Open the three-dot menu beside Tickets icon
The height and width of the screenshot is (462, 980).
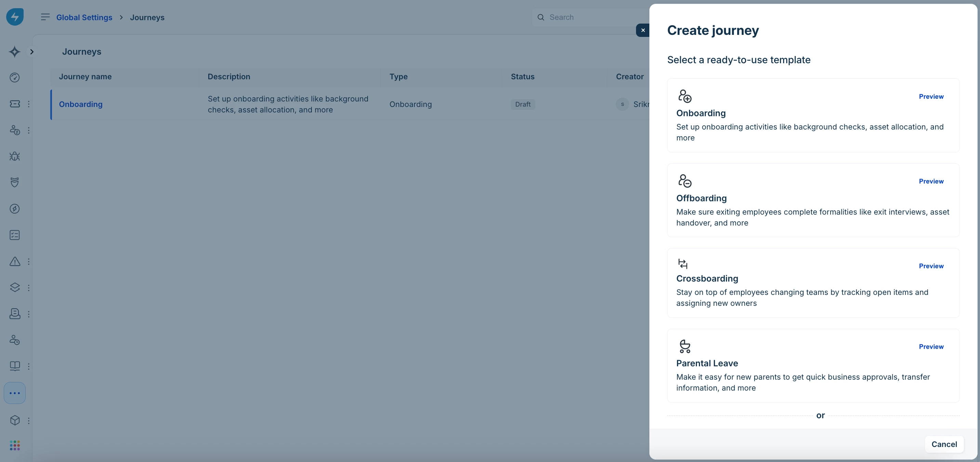point(28,104)
